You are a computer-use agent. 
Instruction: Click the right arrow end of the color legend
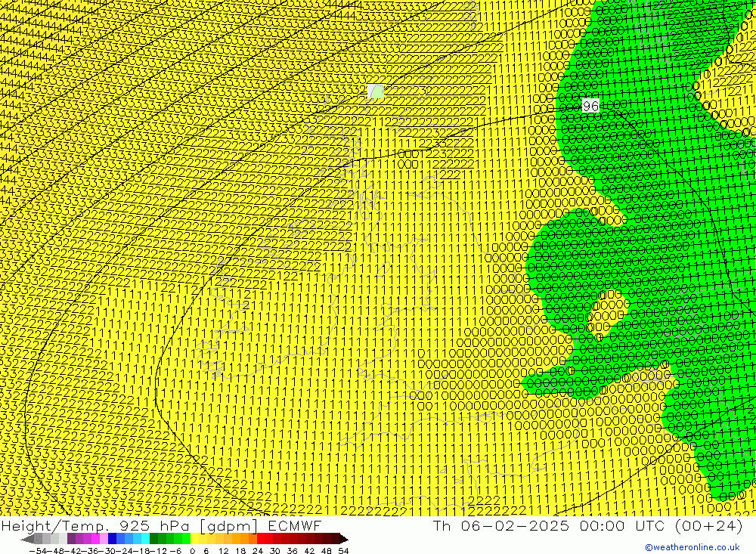(x=344, y=539)
